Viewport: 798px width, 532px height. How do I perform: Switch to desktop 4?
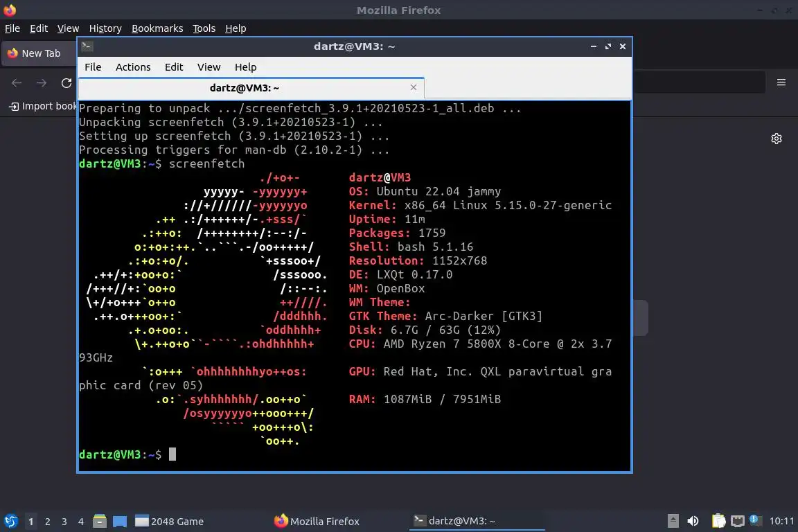click(80, 522)
